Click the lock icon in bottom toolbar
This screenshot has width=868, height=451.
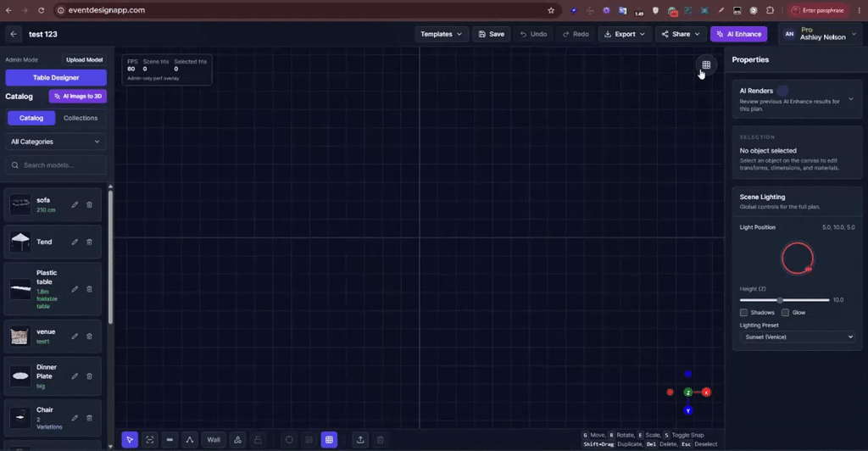[x=258, y=439]
